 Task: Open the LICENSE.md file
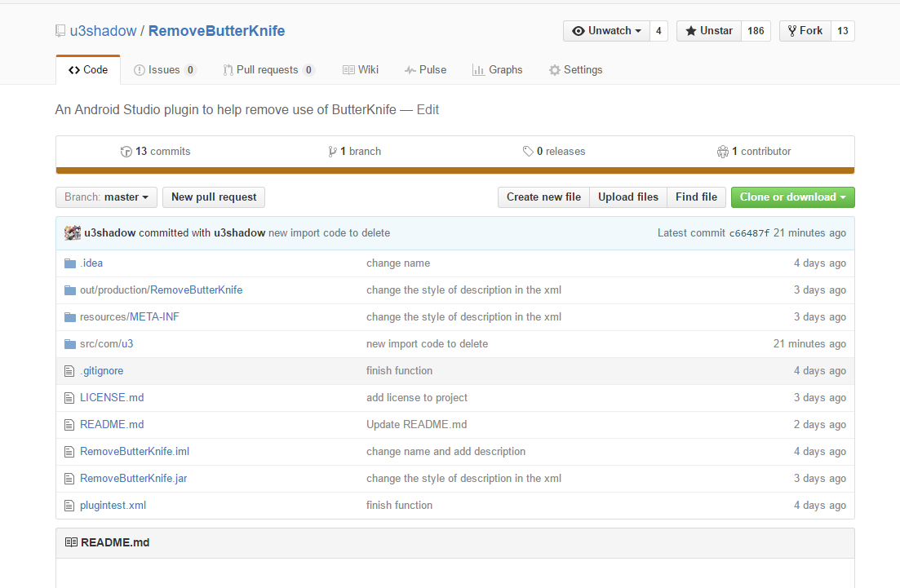112,397
